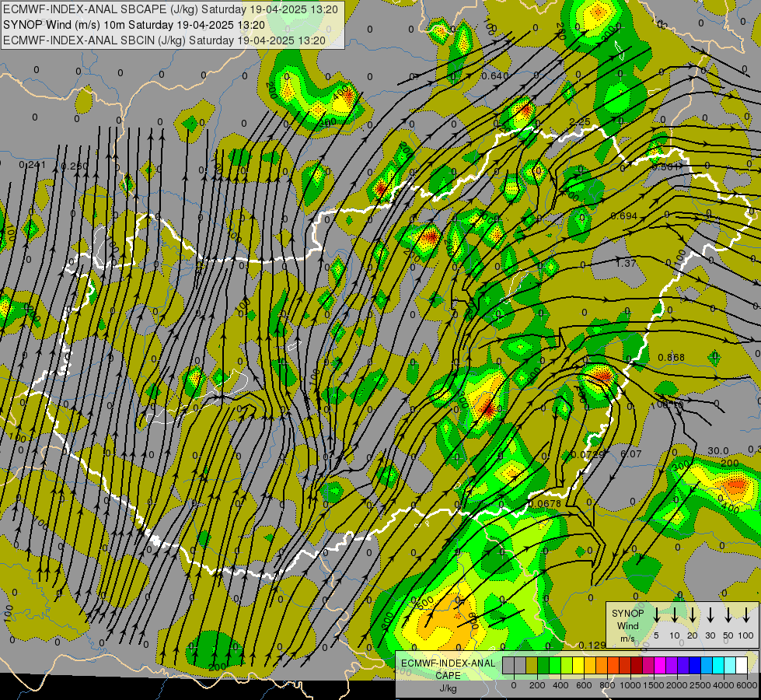The height and width of the screenshot is (700, 761).
Task: Click the wind value 0.129 on the map
Action: (x=592, y=645)
